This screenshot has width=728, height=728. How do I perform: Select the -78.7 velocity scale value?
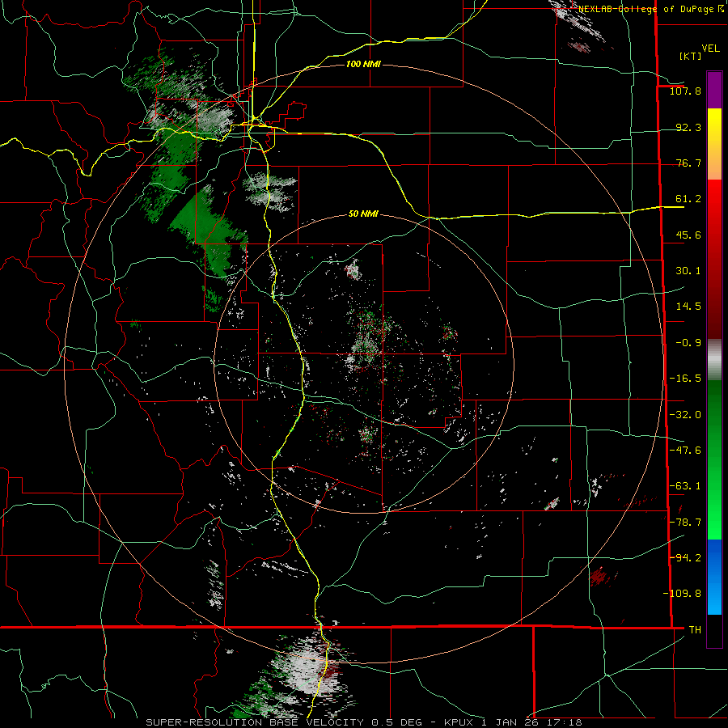[x=685, y=523]
